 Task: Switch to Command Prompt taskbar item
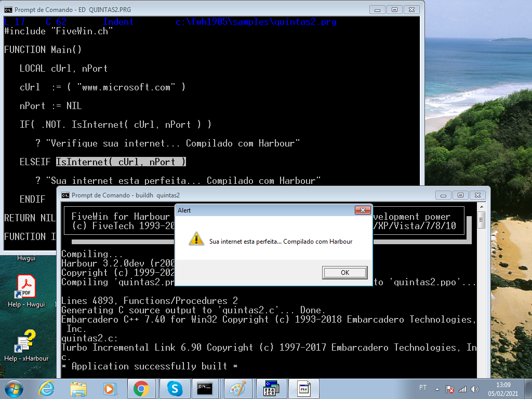pyautogui.click(x=205, y=389)
